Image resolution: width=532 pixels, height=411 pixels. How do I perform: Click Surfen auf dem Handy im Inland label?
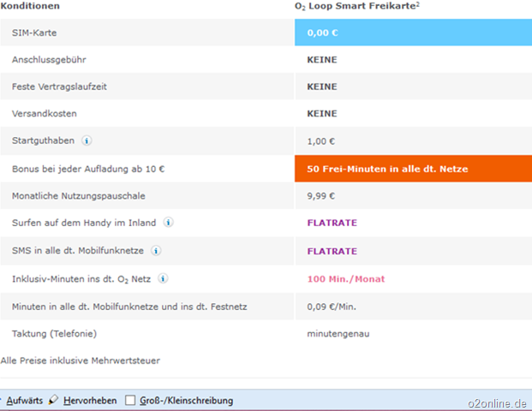coord(84,223)
